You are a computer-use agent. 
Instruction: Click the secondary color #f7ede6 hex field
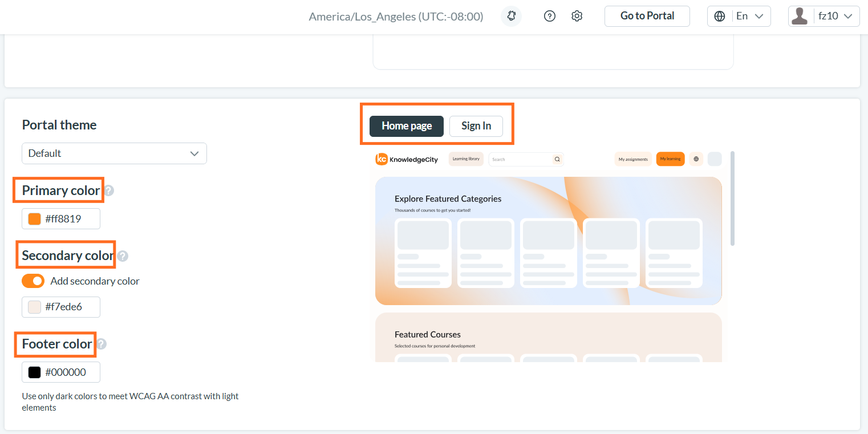[x=61, y=307]
